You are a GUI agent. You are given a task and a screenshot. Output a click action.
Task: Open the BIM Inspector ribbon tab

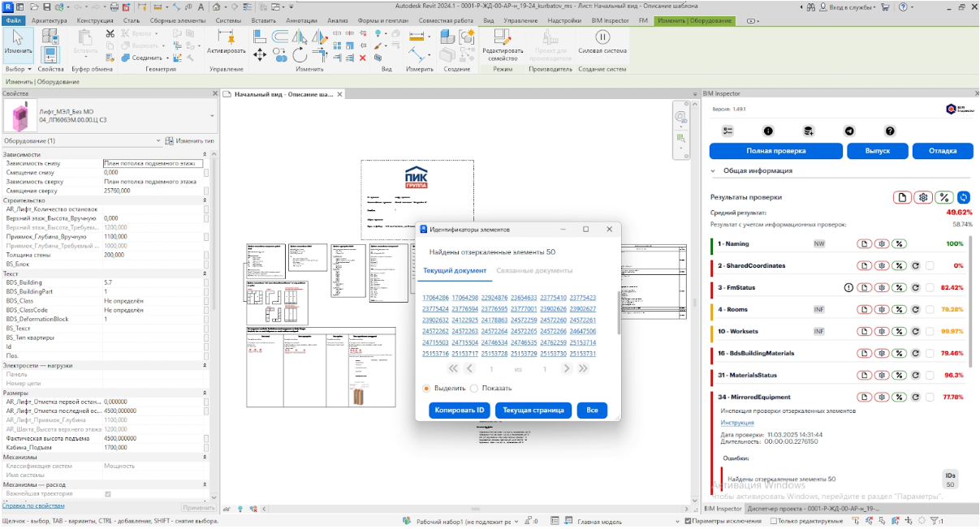point(611,19)
